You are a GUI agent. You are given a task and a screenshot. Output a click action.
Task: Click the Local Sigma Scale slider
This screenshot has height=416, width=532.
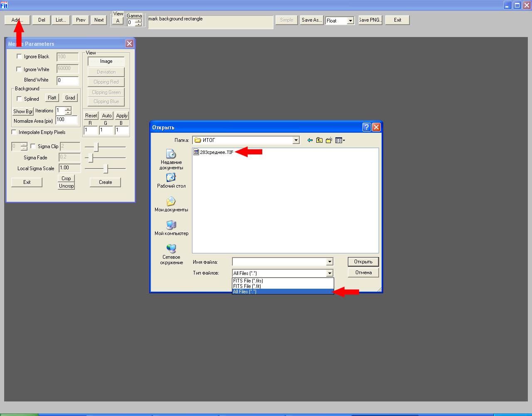(106, 168)
